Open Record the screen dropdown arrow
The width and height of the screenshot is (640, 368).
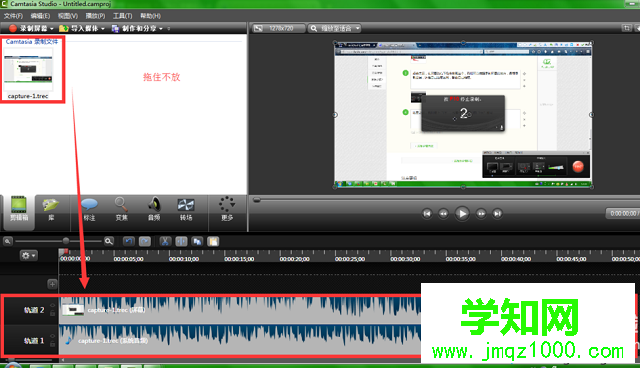pyautogui.click(x=52, y=29)
